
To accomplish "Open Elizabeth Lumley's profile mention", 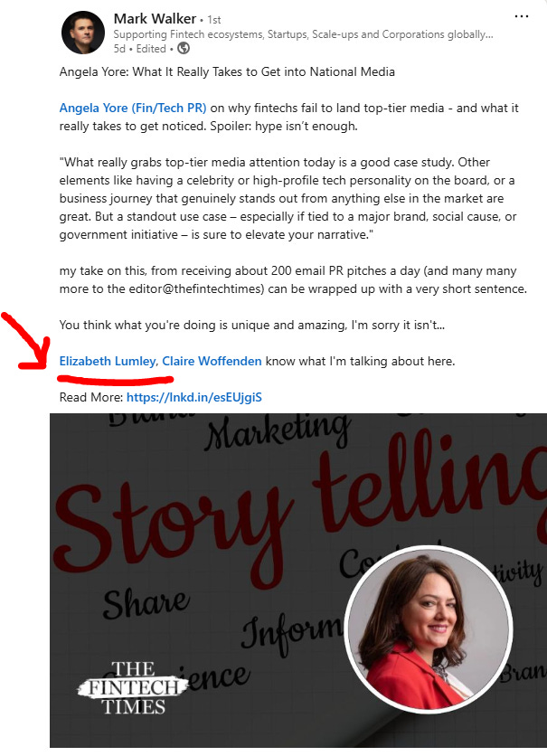I will coord(108,361).
